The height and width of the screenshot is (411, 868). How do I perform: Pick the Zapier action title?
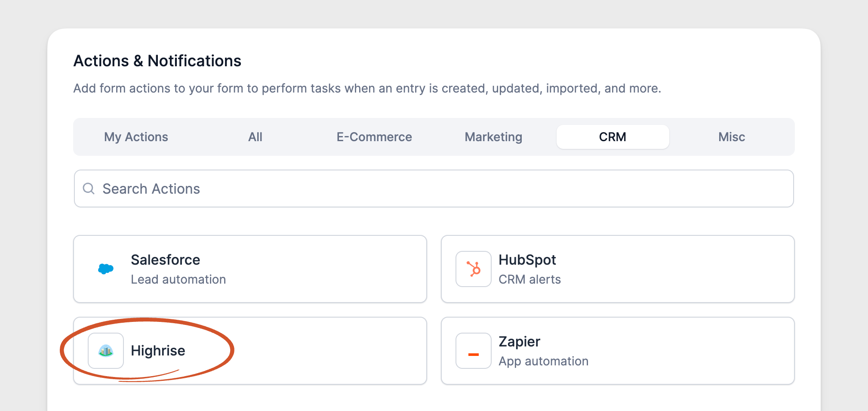coord(519,342)
